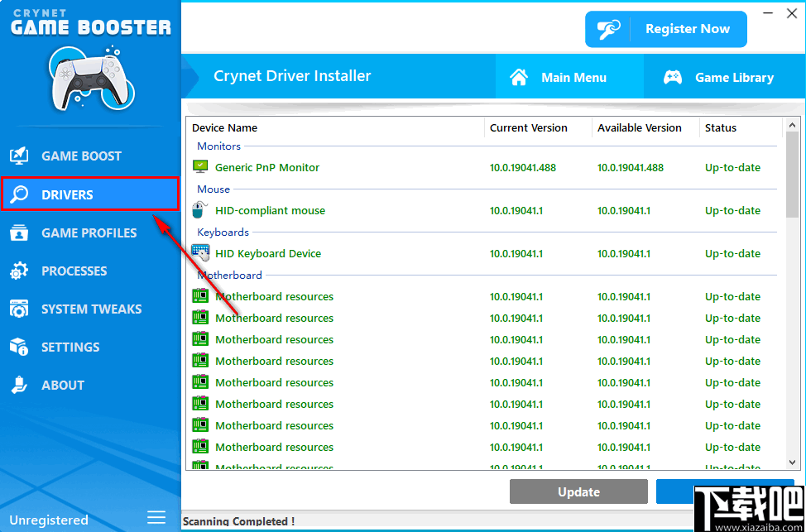
Task: Open the Game Boost section
Action: [x=90, y=156]
